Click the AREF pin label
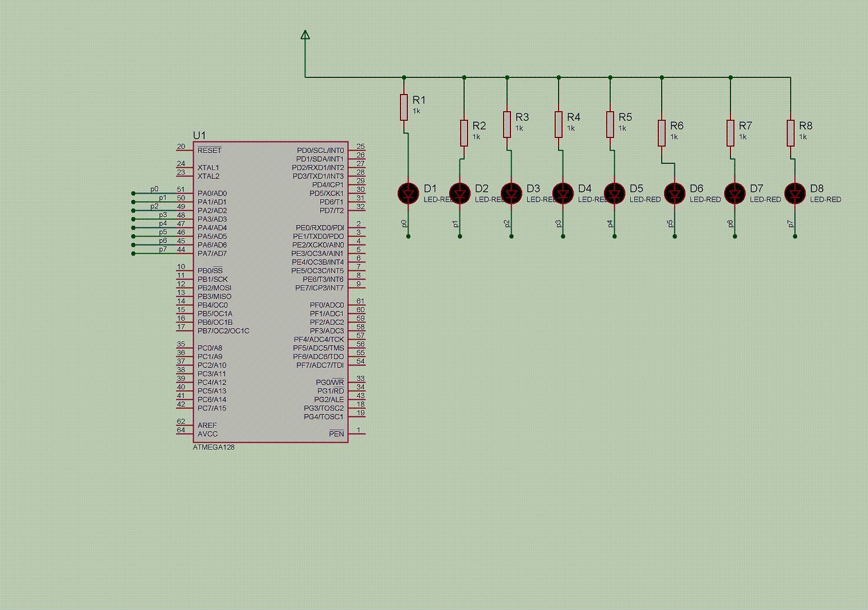The image size is (868, 610). tap(207, 425)
